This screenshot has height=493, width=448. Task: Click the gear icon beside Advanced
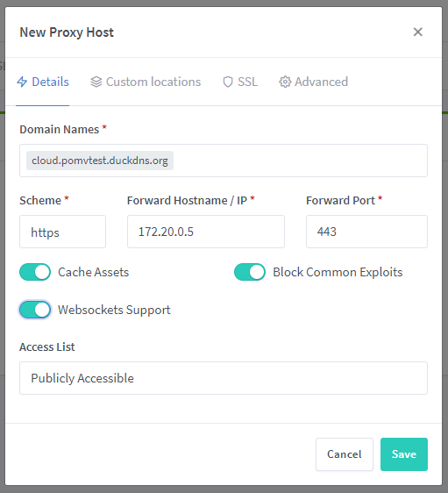[285, 82]
